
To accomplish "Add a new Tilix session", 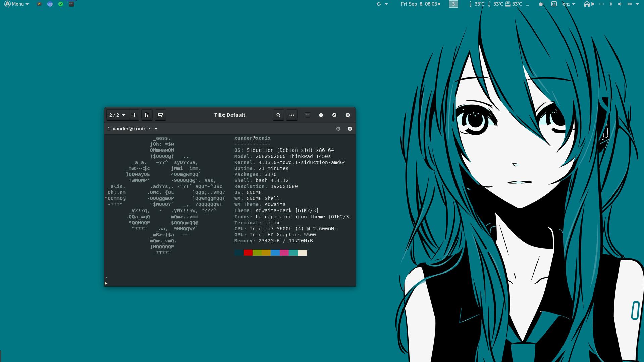I will tap(134, 115).
